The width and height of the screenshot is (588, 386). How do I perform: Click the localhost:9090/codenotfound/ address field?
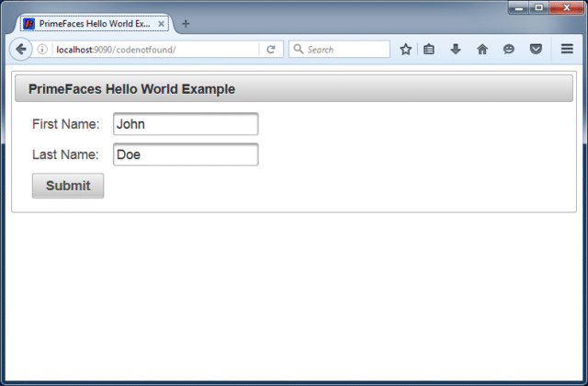tap(155, 50)
